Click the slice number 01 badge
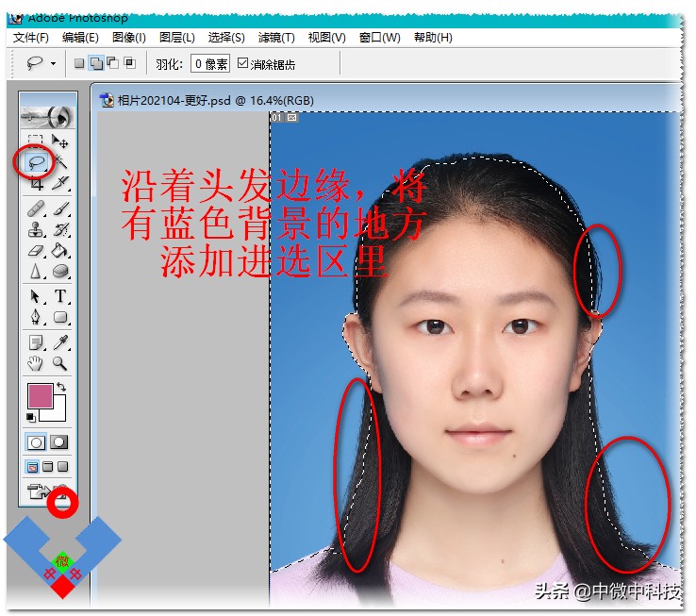This screenshot has height=616, width=696. [276, 117]
